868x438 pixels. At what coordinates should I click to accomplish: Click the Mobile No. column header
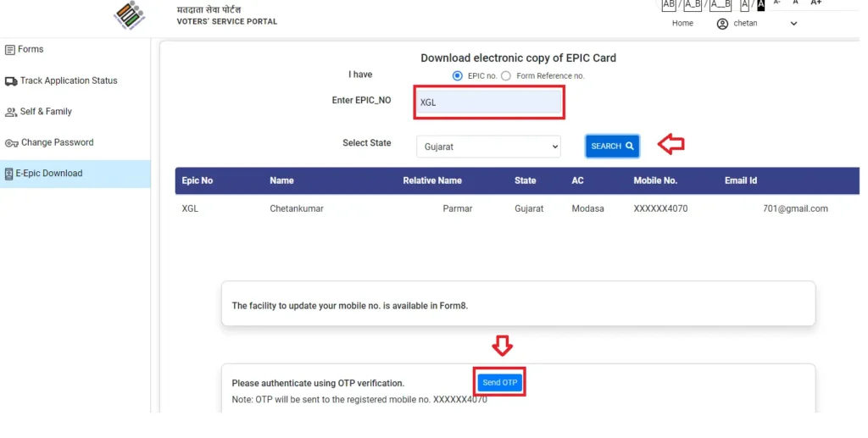[655, 180]
